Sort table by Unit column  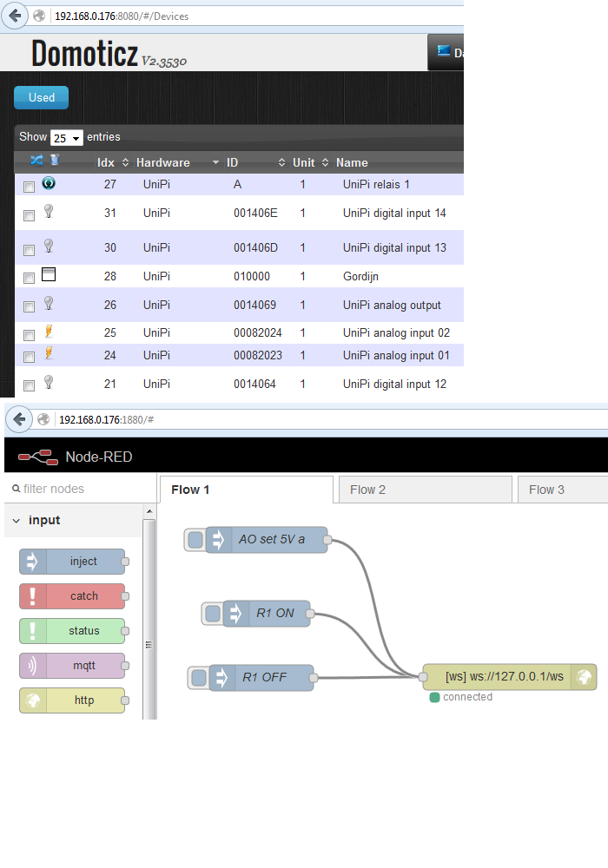[x=311, y=163]
